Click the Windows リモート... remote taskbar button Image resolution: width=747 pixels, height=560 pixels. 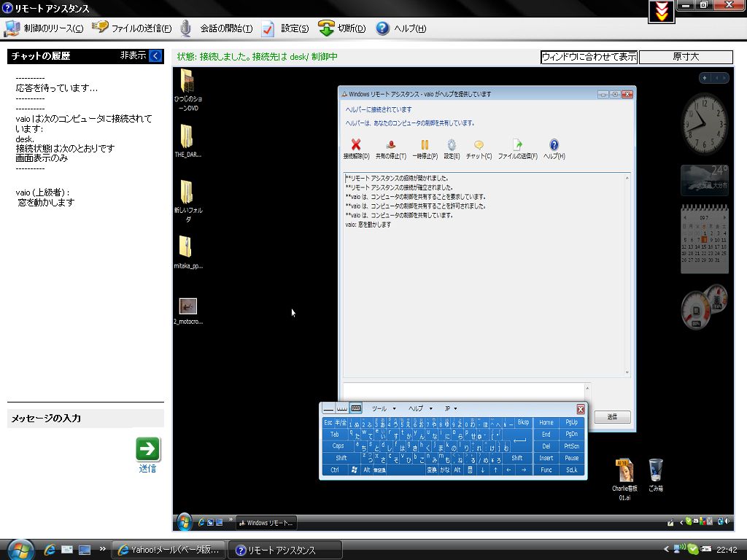(266, 523)
